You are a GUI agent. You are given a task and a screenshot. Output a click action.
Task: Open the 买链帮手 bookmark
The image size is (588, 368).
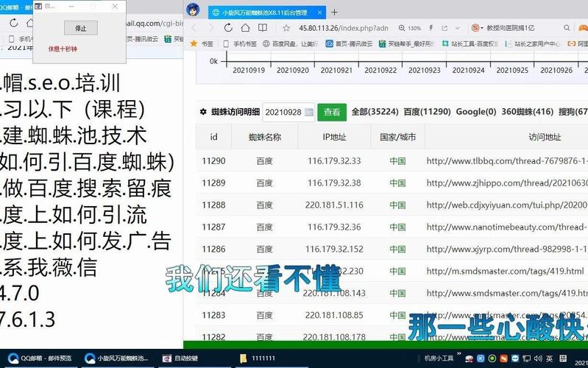(407, 44)
